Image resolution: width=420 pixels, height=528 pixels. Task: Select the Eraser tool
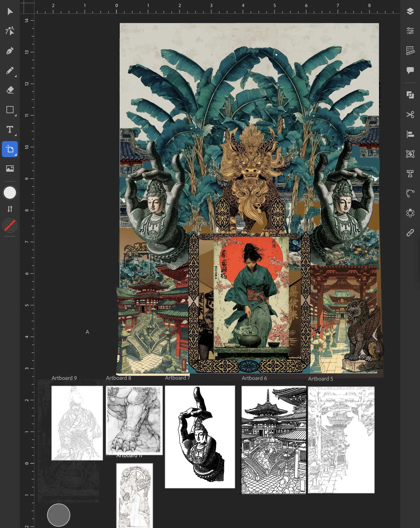click(x=10, y=90)
